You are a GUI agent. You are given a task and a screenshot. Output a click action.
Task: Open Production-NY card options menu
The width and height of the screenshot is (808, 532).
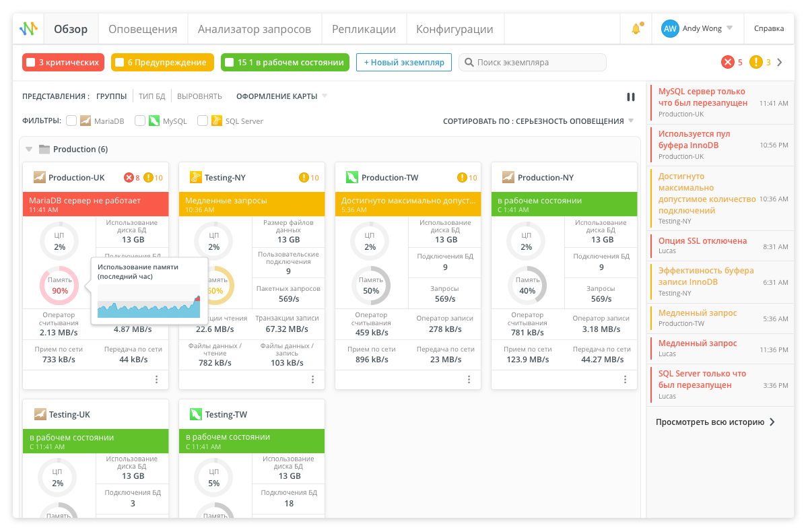(625, 380)
